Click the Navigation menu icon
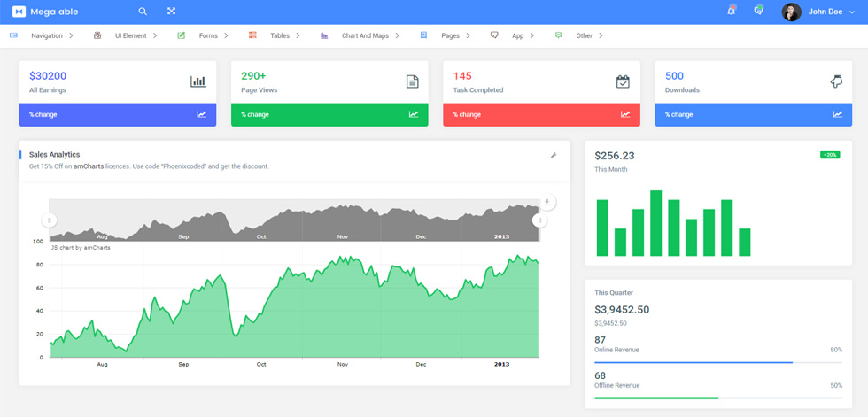This screenshot has height=417, width=868. coord(13,35)
